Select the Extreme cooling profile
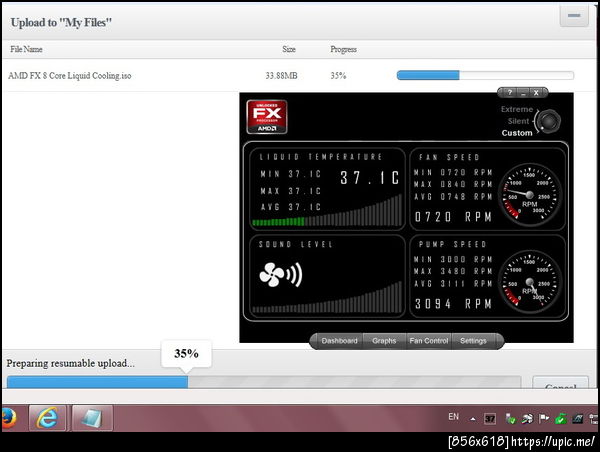This screenshot has height=452, width=600. coord(517,109)
